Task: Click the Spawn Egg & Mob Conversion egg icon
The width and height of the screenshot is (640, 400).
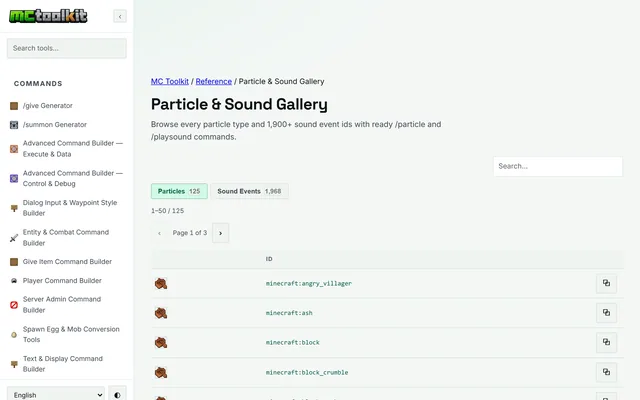Action: tap(14, 335)
